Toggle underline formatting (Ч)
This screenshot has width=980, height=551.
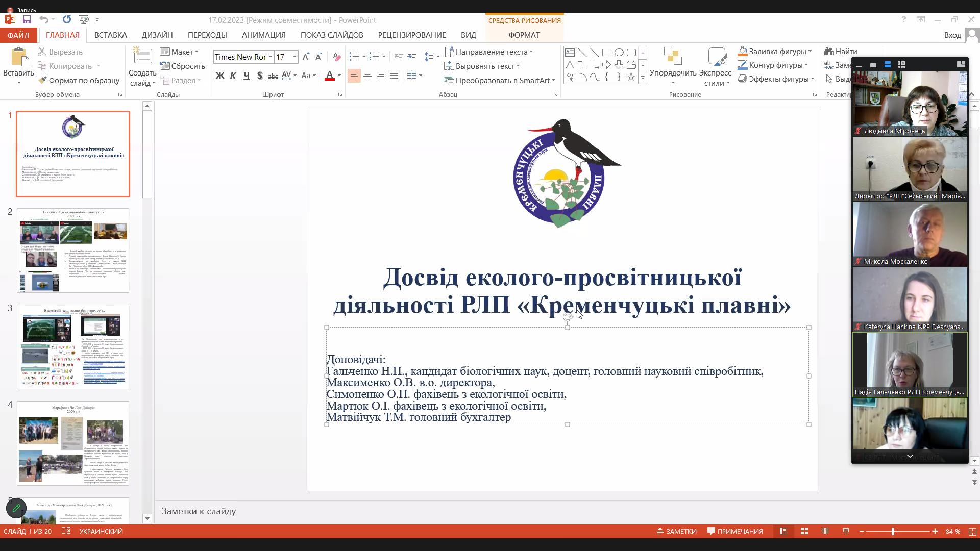tap(247, 76)
